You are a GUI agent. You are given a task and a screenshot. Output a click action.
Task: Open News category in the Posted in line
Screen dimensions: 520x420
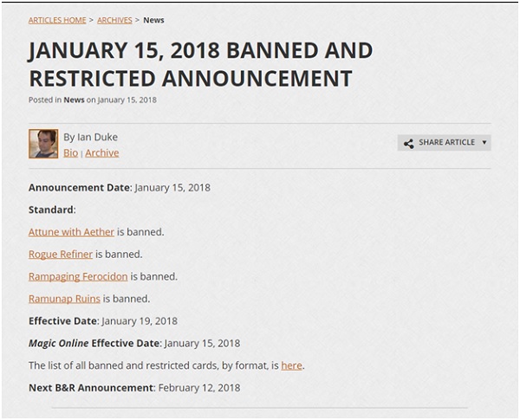[x=74, y=100]
